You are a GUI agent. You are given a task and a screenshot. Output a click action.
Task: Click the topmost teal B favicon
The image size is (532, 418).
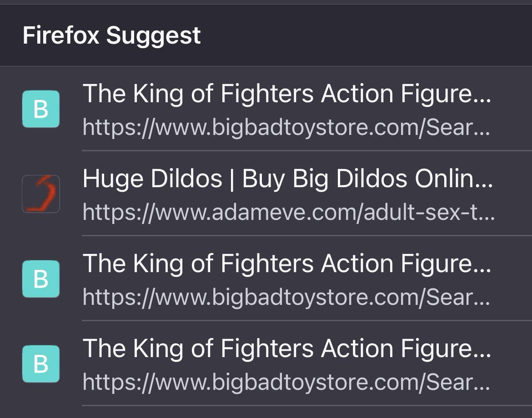click(x=41, y=109)
